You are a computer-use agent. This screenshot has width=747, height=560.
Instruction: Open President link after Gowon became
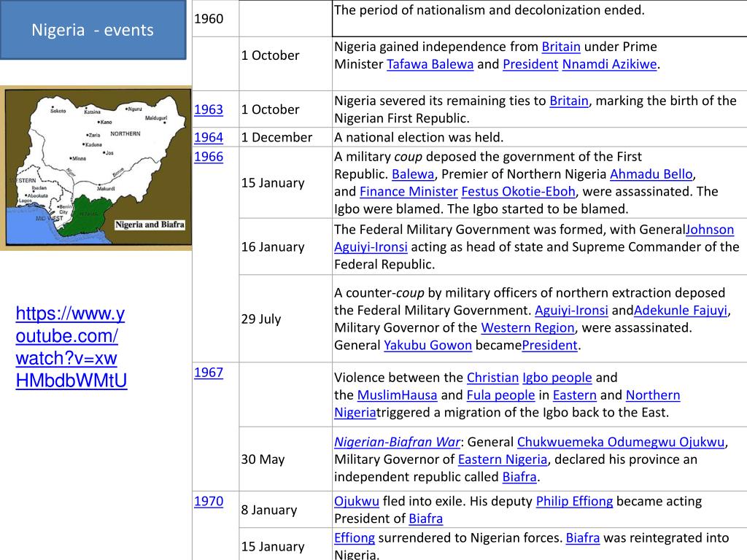click(549, 345)
